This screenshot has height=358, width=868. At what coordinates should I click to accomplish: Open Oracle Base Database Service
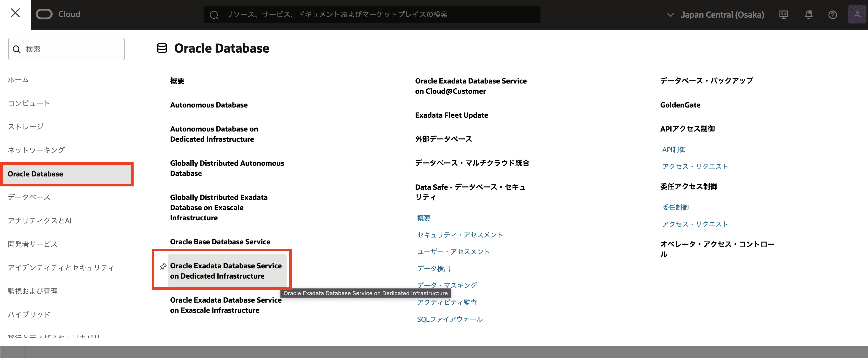pos(220,242)
